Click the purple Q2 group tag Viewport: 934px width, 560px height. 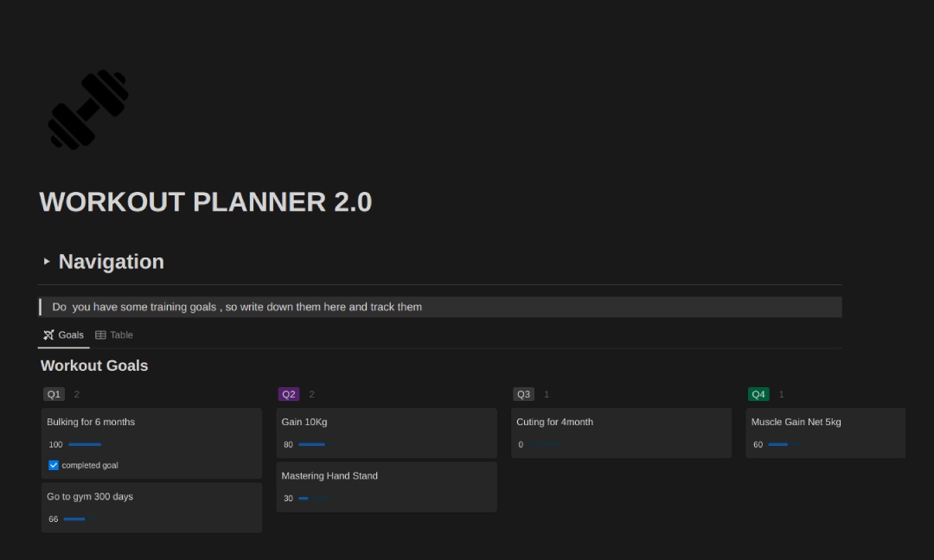(x=289, y=394)
